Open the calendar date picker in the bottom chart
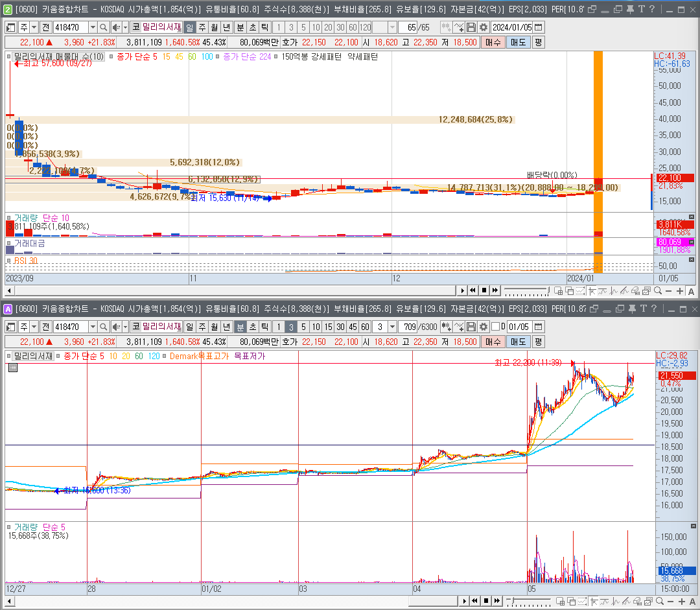The height and width of the screenshot is (610, 700). point(539,327)
